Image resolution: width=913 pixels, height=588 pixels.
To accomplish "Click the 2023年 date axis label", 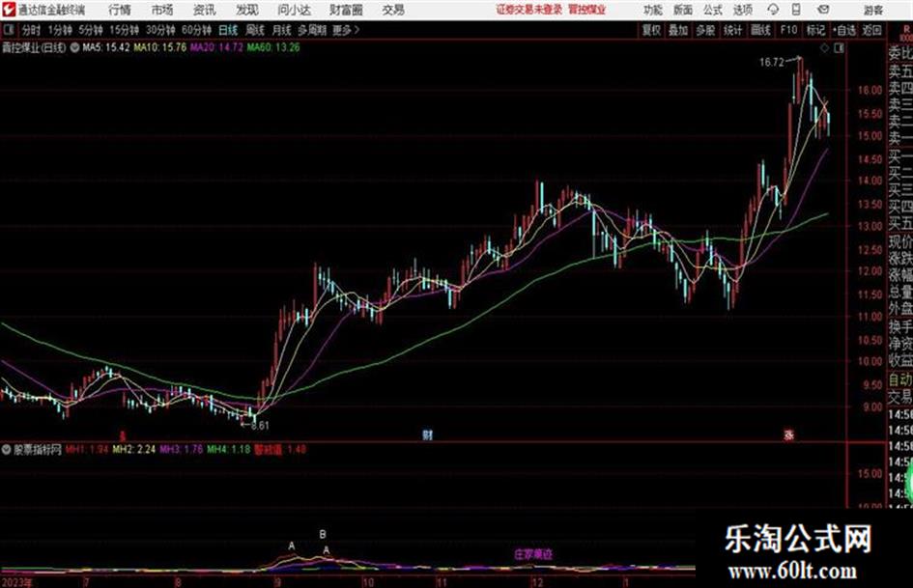I will pos(16,582).
